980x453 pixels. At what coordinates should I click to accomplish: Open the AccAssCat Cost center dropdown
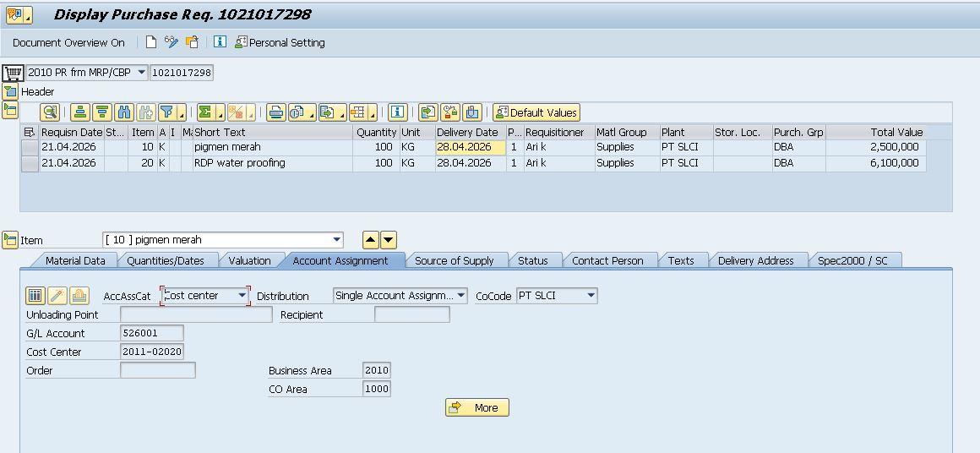tap(242, 296)
